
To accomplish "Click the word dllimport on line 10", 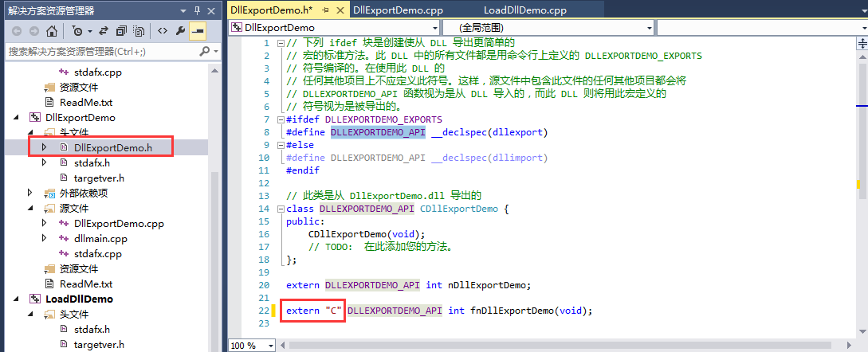I will (x=517, y=158).
